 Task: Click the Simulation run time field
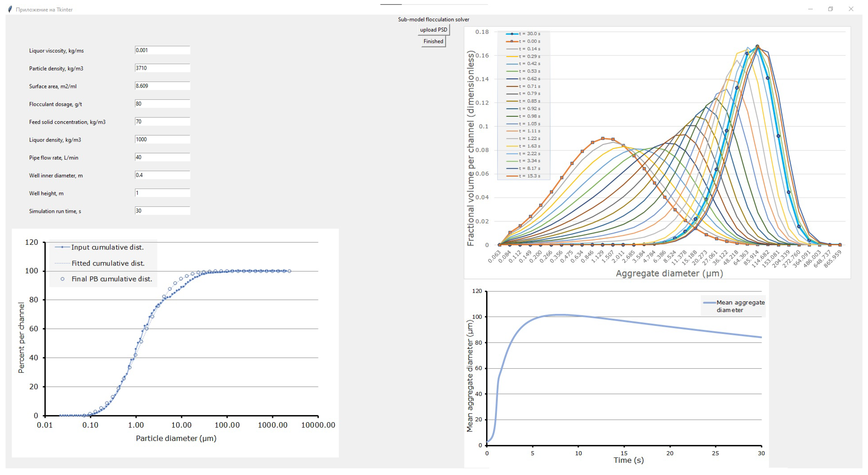point(162,211)
